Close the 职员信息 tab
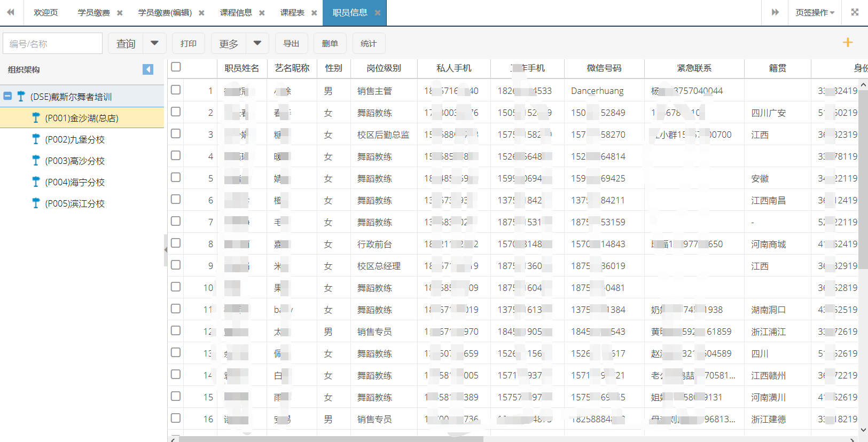 tap(378, 13)
